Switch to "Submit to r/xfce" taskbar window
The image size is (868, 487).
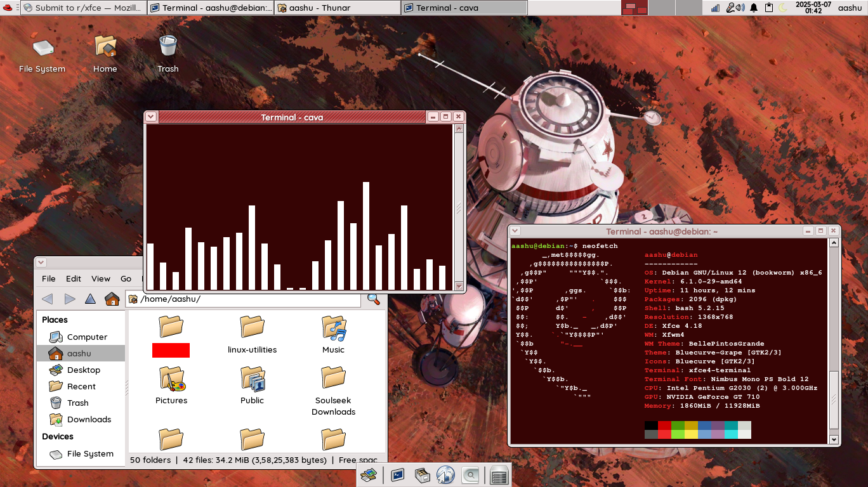(x=82, y=8)
